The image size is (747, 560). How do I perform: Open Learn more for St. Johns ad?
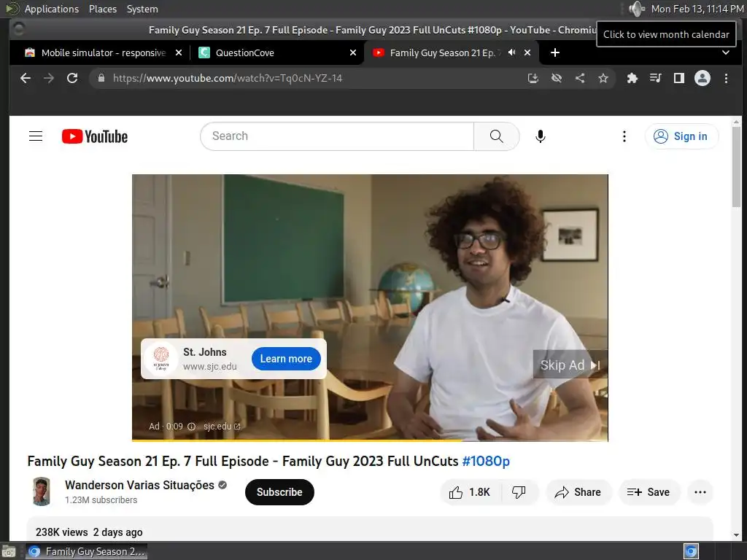pyautogui.click(x=286, y=359)
